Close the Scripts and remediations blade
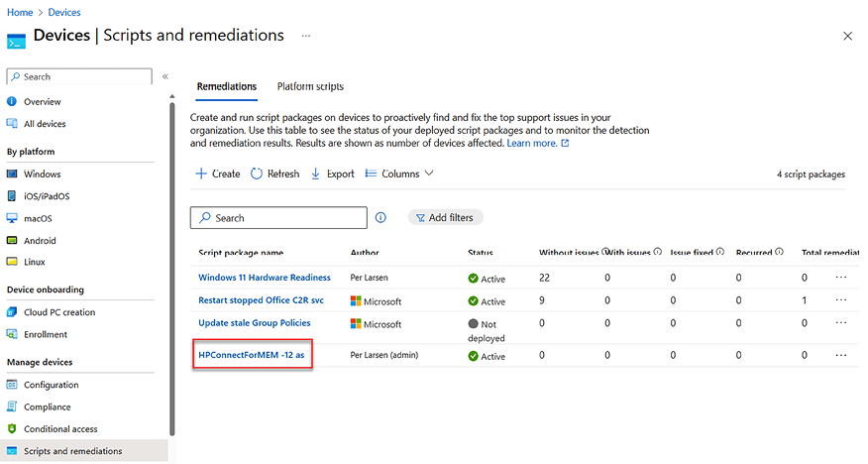 click(x=847, y=36)
